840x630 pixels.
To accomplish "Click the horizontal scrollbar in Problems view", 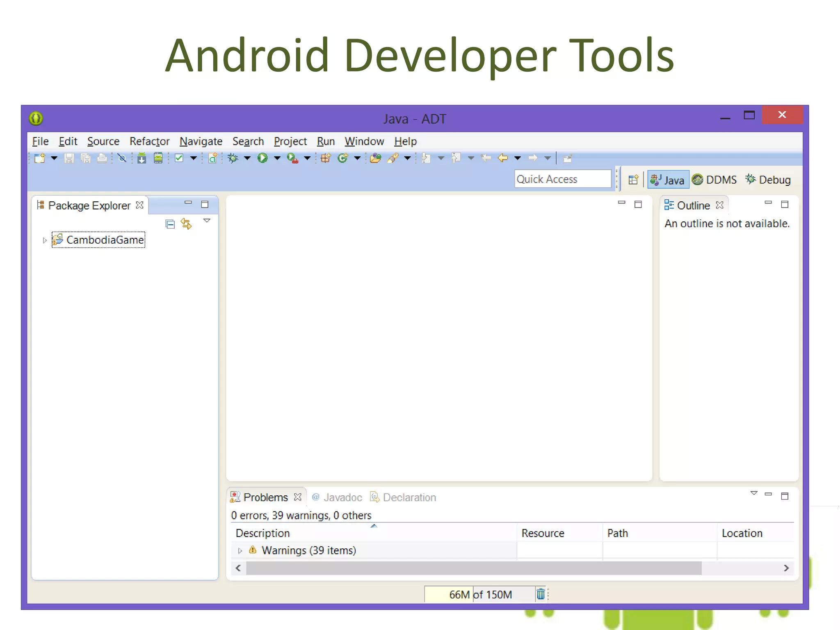I will (474, 568).
